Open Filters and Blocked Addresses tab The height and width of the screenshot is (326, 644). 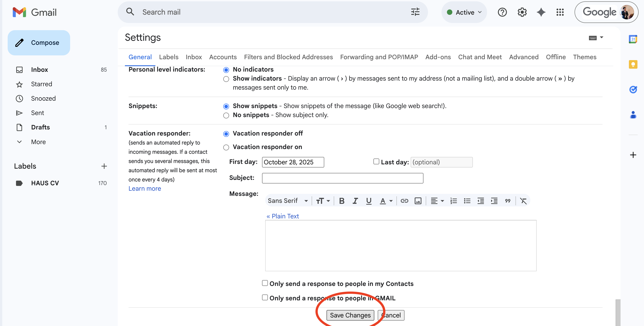tap(288, 57)
